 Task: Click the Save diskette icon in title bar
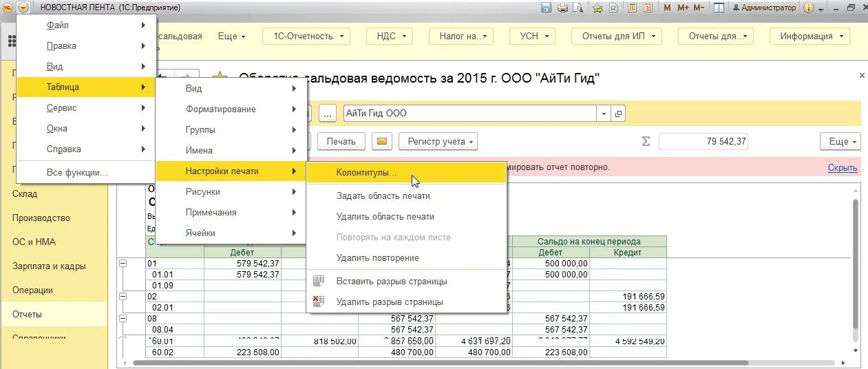point(546,8)
